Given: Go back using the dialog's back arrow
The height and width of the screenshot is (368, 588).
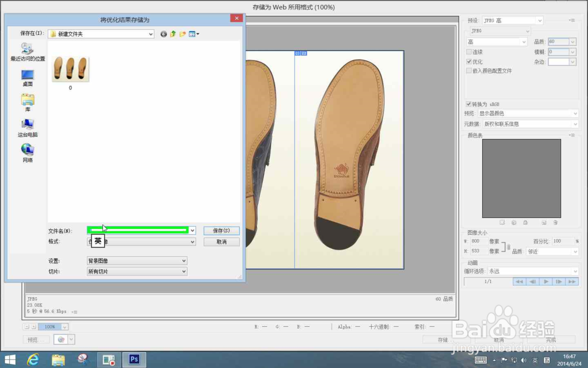Looking at the screenshot, I should point(163,34).
